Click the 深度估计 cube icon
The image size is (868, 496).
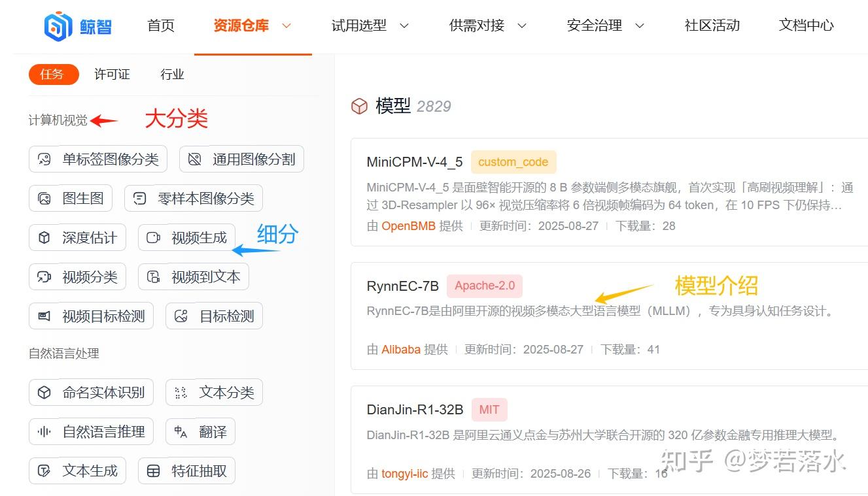[44, 238]
